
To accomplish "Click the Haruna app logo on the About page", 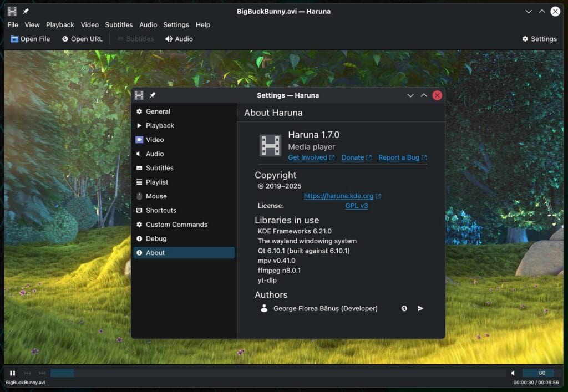I will tap(269, 145).
